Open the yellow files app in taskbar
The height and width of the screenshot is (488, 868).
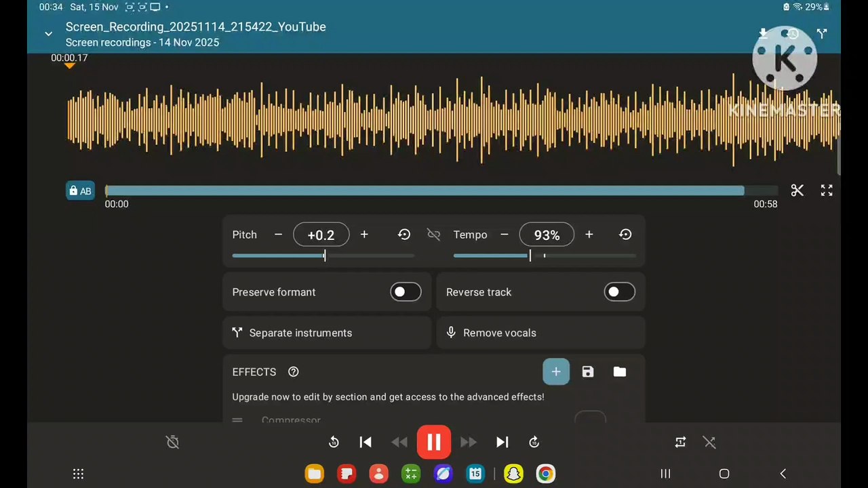pos(314,474)
